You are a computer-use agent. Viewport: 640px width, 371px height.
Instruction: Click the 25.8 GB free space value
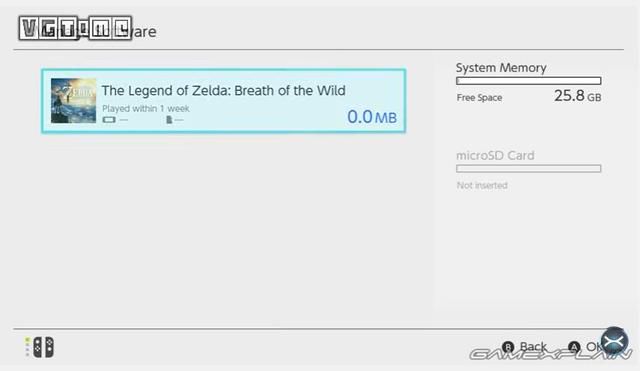[578, 96]
